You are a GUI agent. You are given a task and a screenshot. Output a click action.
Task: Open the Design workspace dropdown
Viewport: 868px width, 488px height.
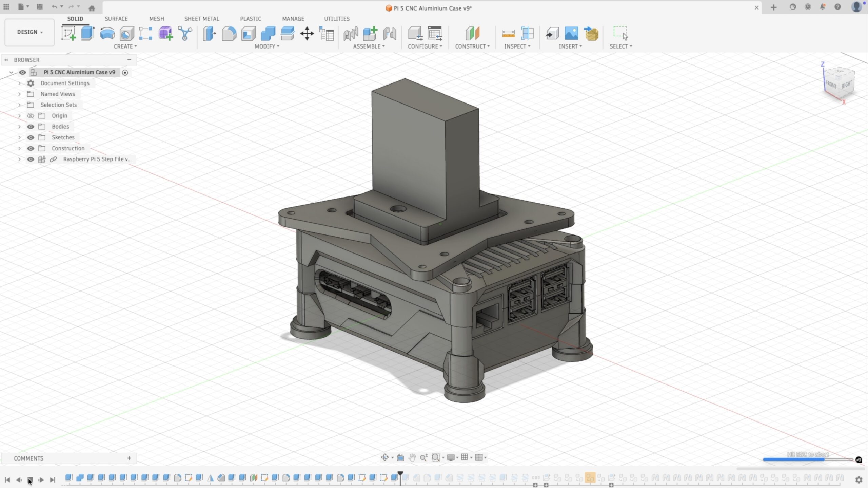(x=30, y=32)
